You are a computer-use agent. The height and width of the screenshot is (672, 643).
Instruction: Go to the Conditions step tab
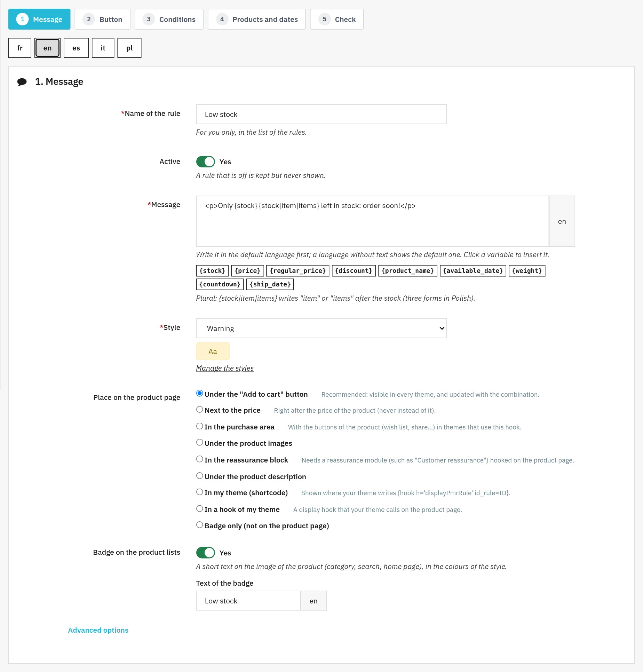point(169,19)
